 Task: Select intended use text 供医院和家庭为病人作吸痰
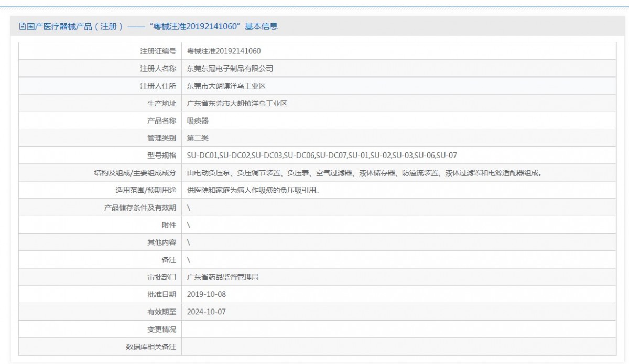pyautogui.click(x=253, y=190)
